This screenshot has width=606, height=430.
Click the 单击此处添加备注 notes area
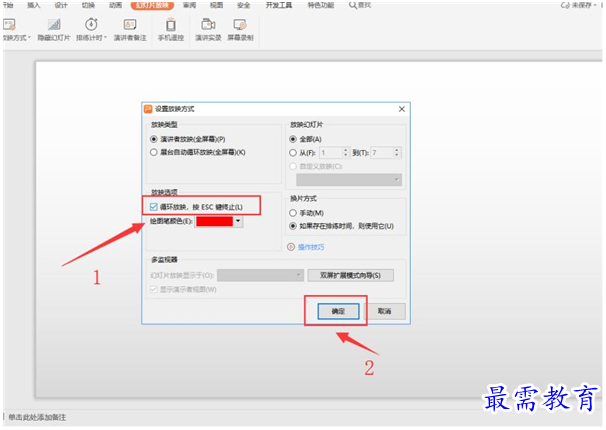click(37, 417)
